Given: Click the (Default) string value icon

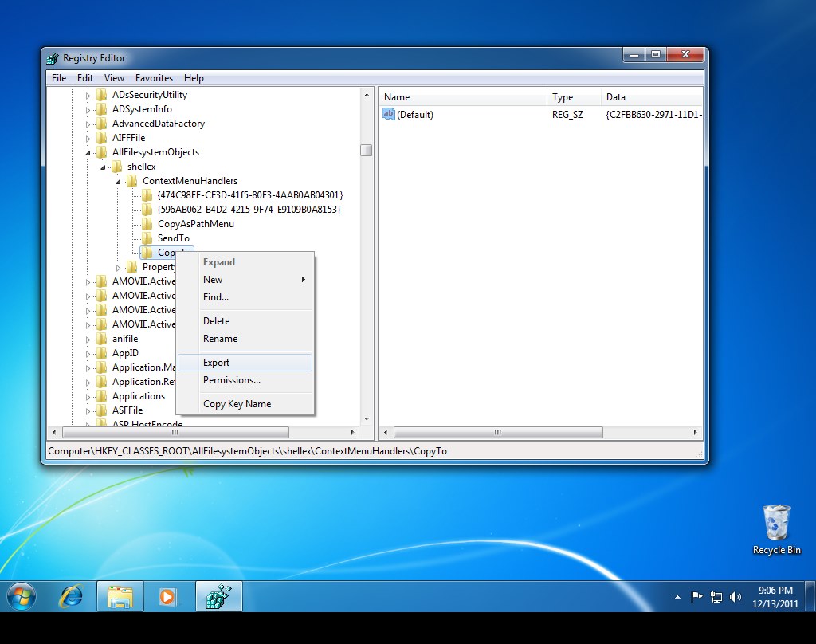Looking at the screenshot, I should coord(389,114).
